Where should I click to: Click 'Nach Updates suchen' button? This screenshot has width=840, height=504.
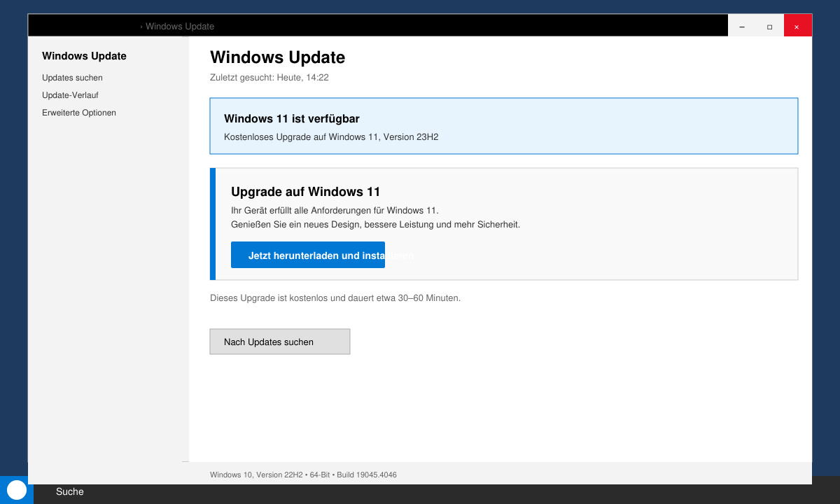(x=280, y=342)
